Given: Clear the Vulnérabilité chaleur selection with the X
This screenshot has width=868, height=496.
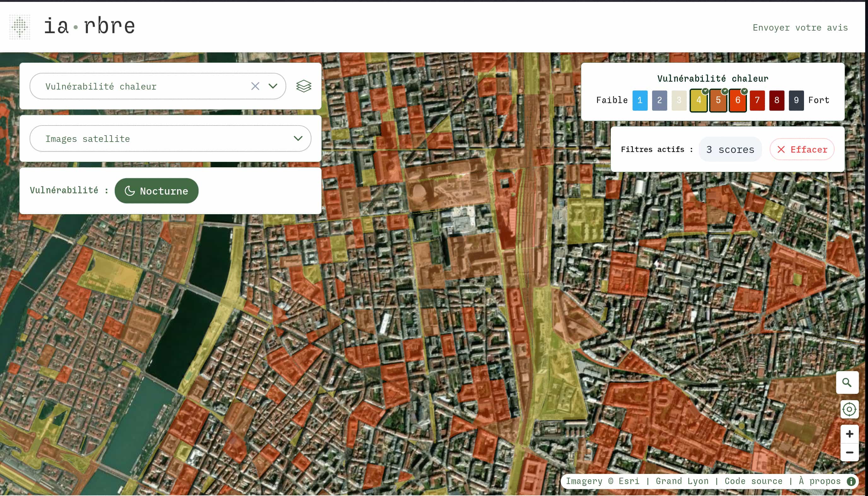Looking at the screenshot, I should tap(255, 86).
